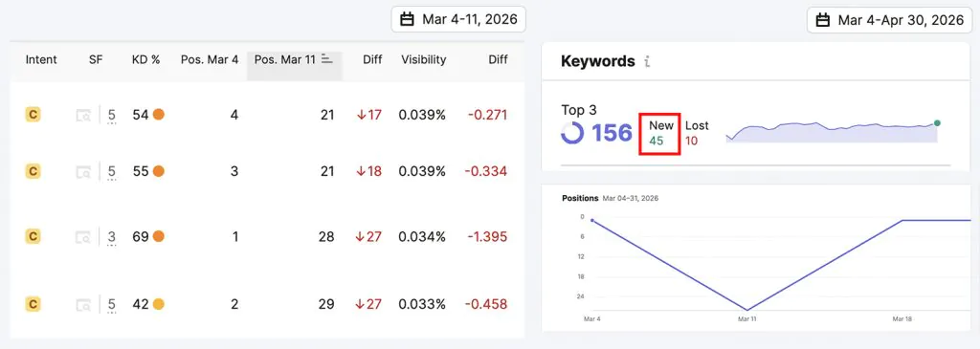Viewport: 980px width, 349px height.
Task: Open the SERP view icon in KD 55 row
Action: [x=83, y=171]
